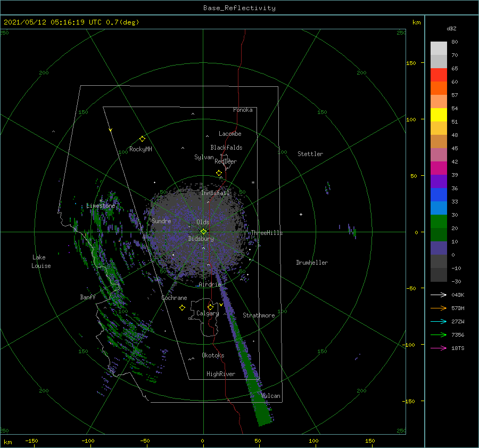
Task: Click the Calgary city label
Action: pos(208,313)
